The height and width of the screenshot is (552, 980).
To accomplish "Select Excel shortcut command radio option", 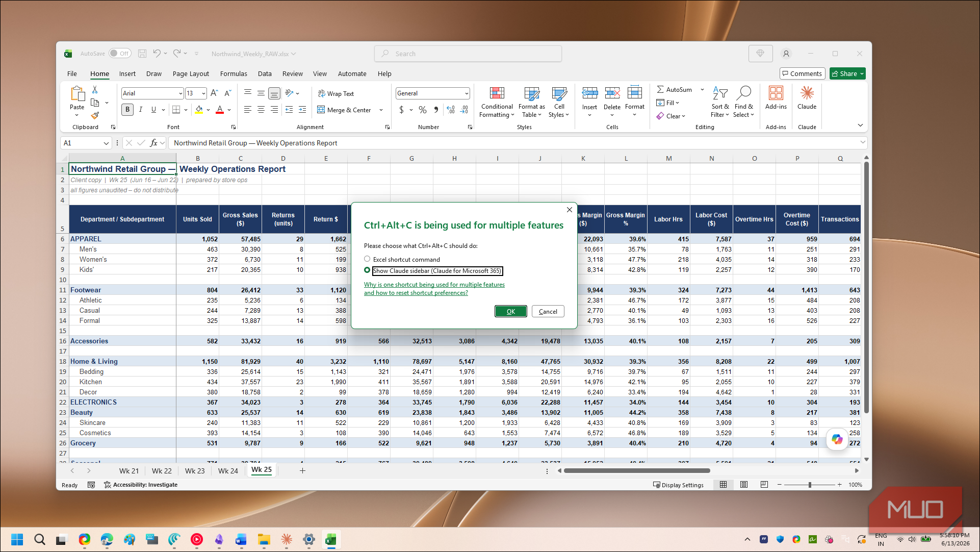I will pyautogui.click(x=367, y=259).
